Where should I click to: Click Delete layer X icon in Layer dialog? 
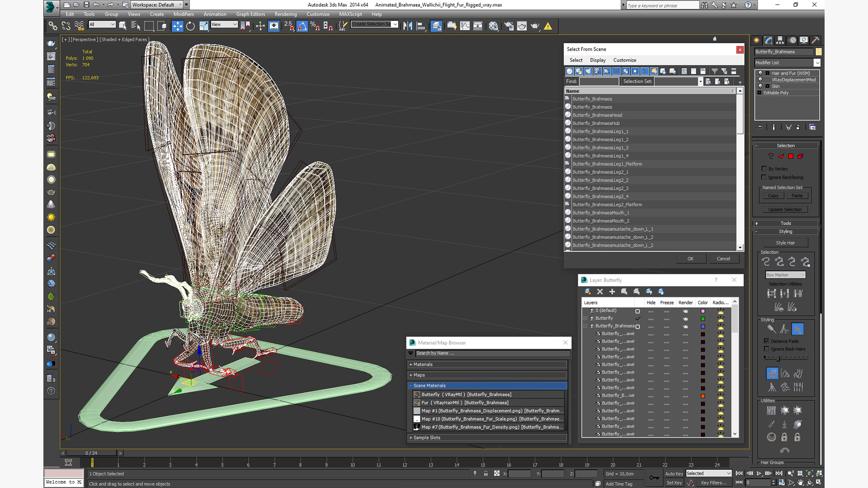tap(600, 292)
